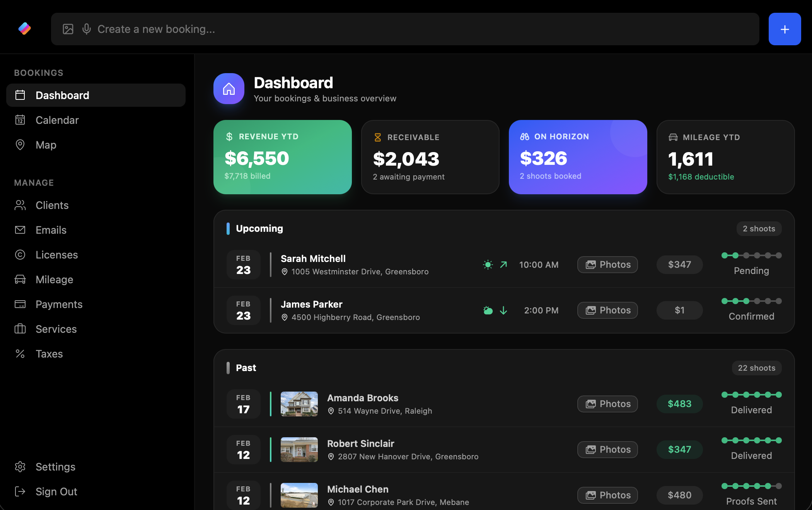Click the purple home icon beside Dashboard title
The height and width of the screenshot is (510, 812).
click(x=229, y=89)
